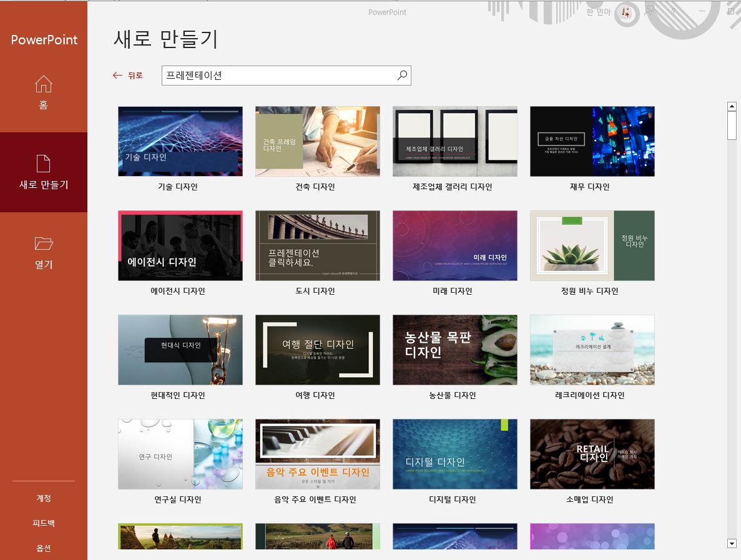Click the scrollbar down arrow
The height and width of the screenshot is (560, 741).
tap(732, 544)
